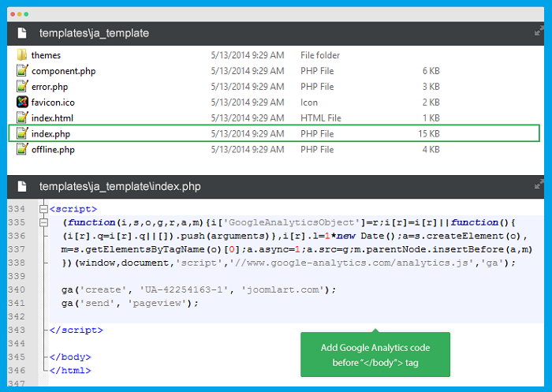Click the red close window dot

[x=13, y=14]
